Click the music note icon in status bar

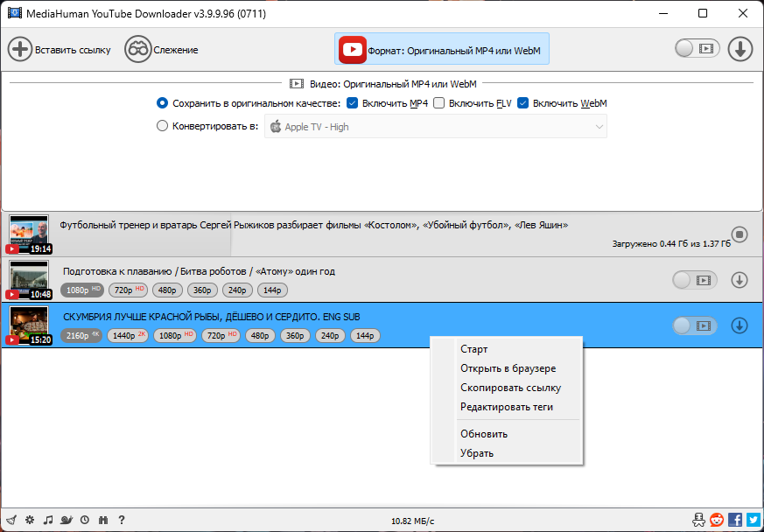tap(48, 520)
